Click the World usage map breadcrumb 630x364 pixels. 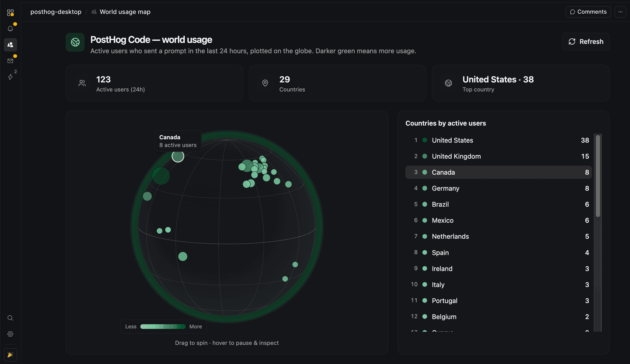click(125, 12)
